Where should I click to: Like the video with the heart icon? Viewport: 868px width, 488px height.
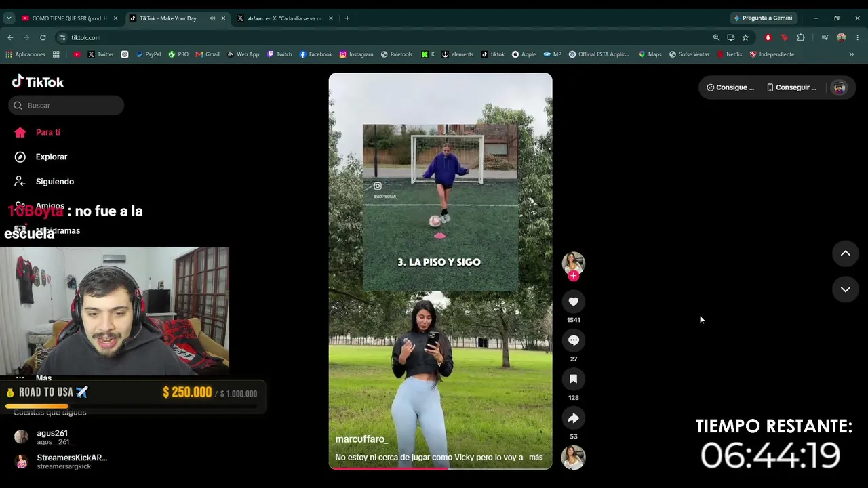pyautogui.click(x=573, y=302)
